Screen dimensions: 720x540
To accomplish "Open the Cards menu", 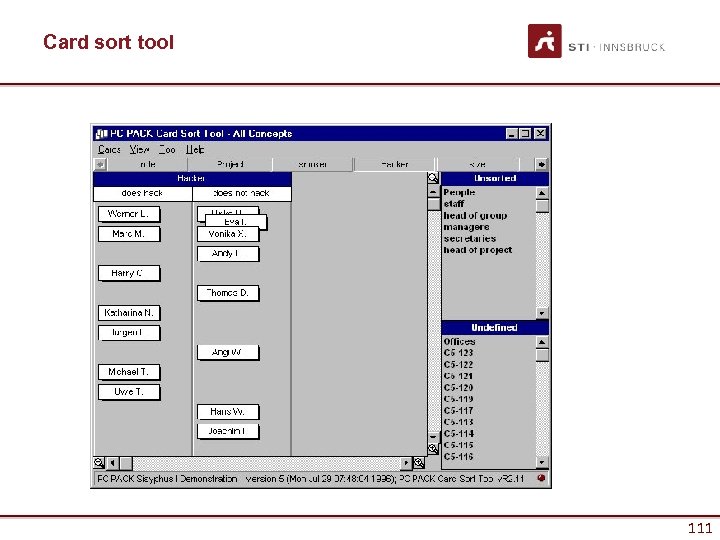I will coord(109,150).
